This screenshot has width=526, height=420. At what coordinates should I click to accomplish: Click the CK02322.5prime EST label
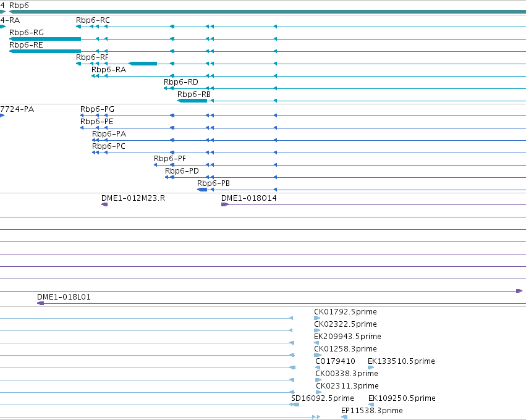(x=346, y=324)
